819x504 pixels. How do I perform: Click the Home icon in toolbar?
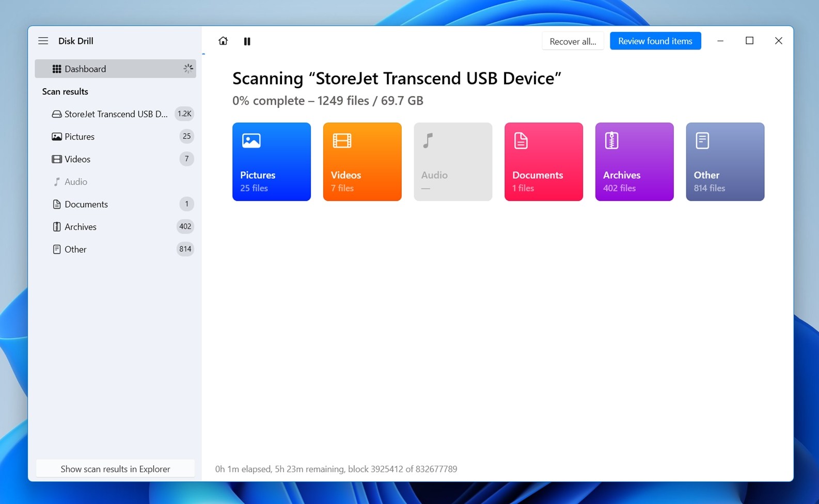[223, 41]
